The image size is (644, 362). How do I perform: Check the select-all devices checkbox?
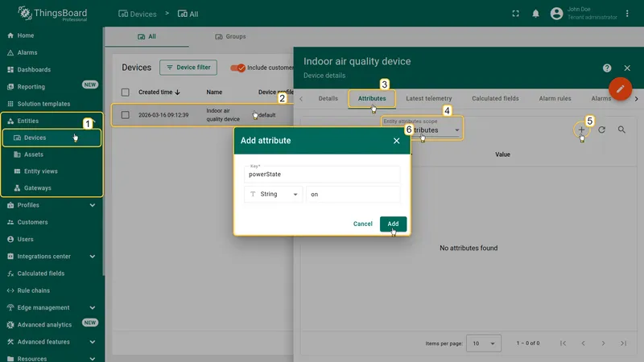click(x=126, y=93)
